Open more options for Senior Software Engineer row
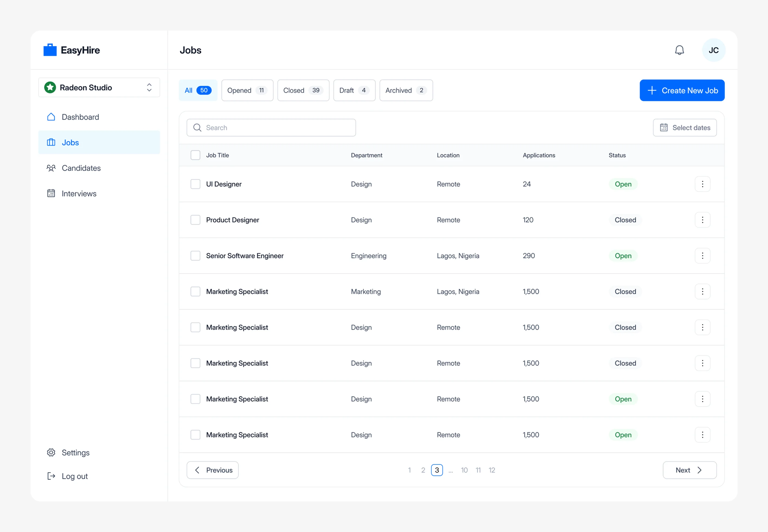Viewport: 768px width, 532px height. [x=702, y=256]
